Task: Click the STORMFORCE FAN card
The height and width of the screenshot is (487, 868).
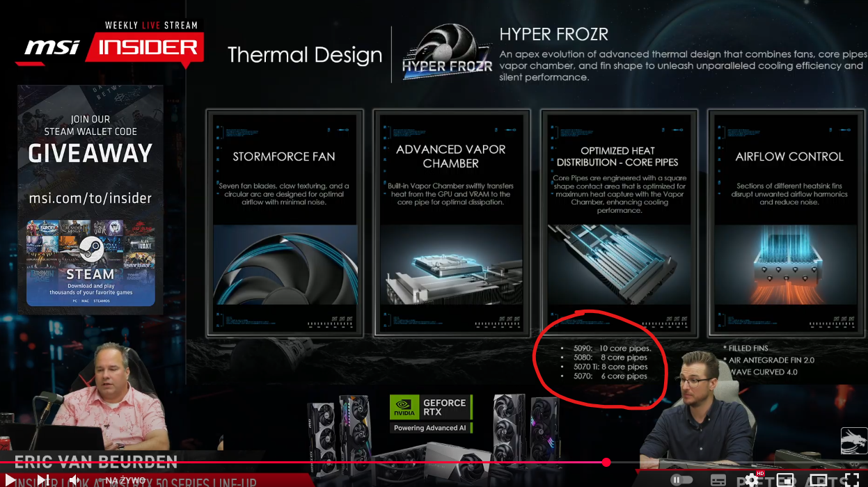Action: 285,223
